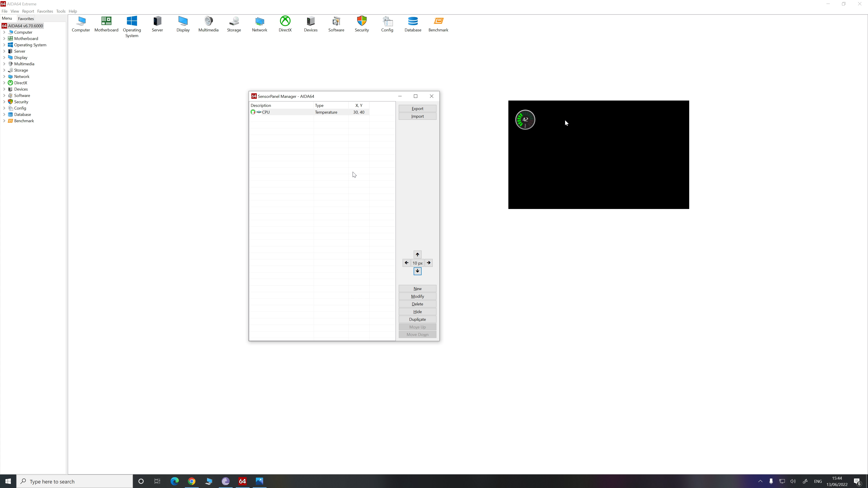Click the DirectX Xbox icon in toolbar
Screen dimensions: 868x488
285,21
